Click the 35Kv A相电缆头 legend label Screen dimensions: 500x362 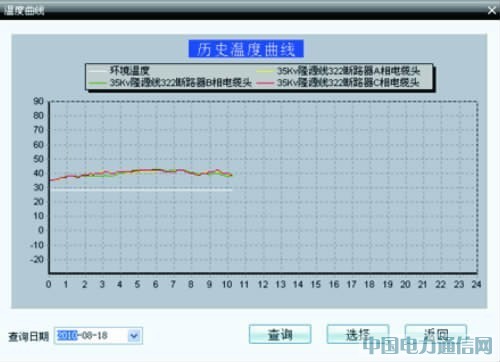click(x=348, y=71)
